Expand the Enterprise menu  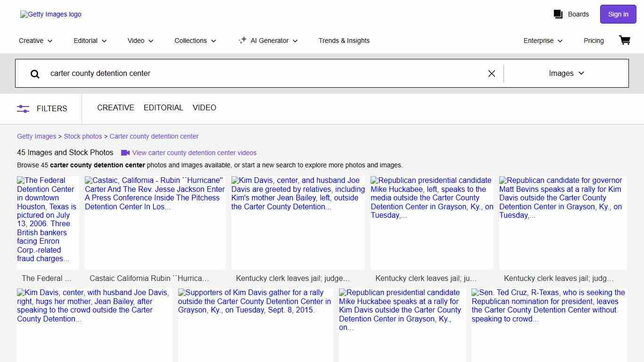[x=543, y=41]
